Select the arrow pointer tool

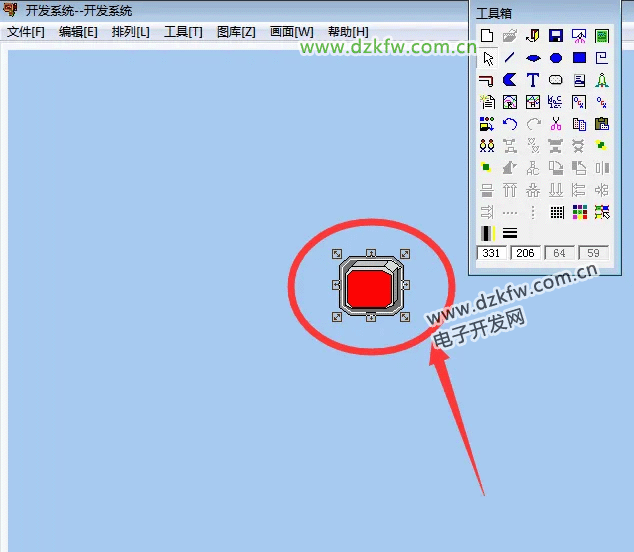coord(487,58)
